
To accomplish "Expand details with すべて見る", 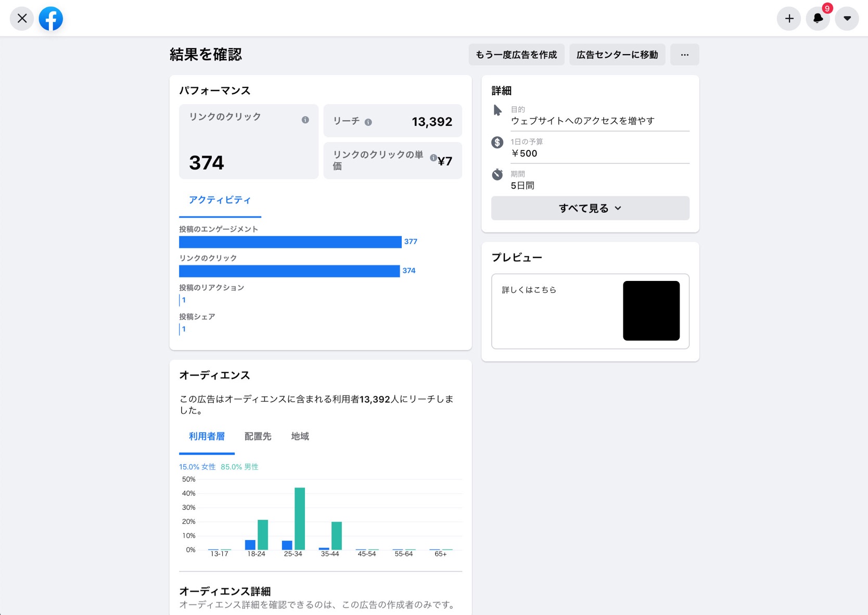I will [x=590, y=208].
